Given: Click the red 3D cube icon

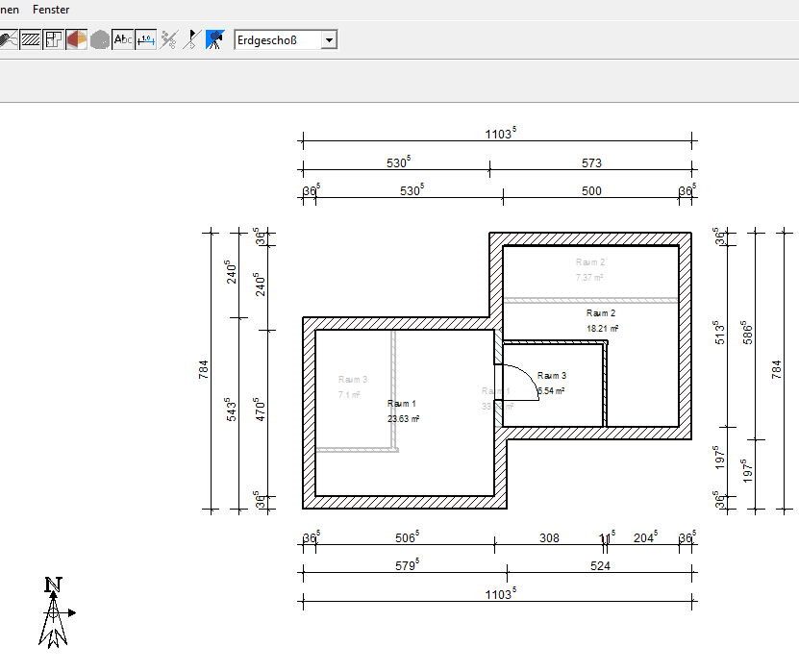Looking at the screenshot, I should point(77,39).
